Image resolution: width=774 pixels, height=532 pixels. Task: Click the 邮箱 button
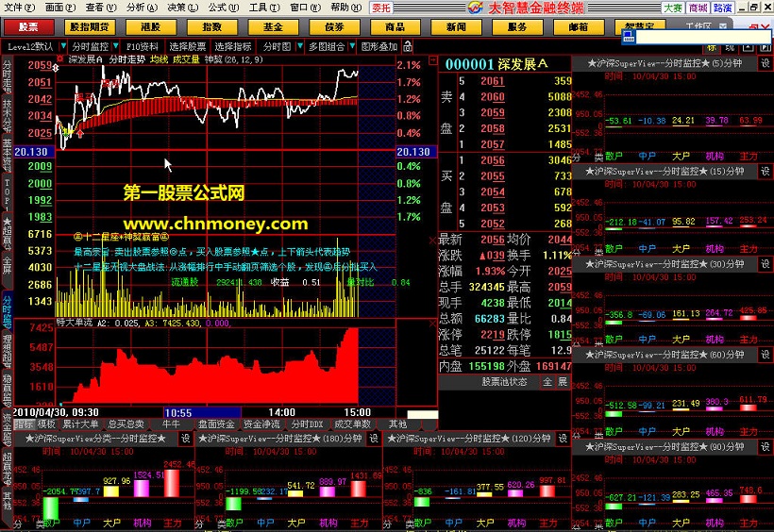click(x=578, y=27)
